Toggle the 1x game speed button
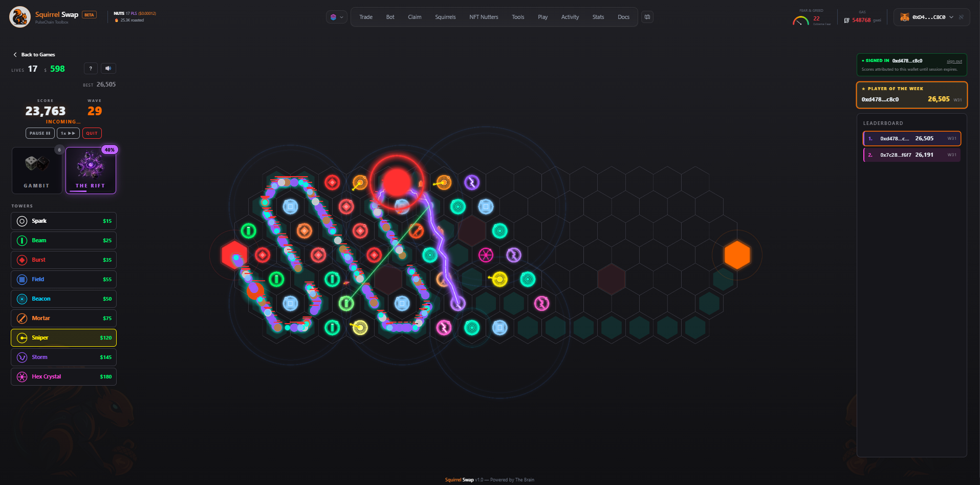The image size is (980, 485). [x=68, y=133]
